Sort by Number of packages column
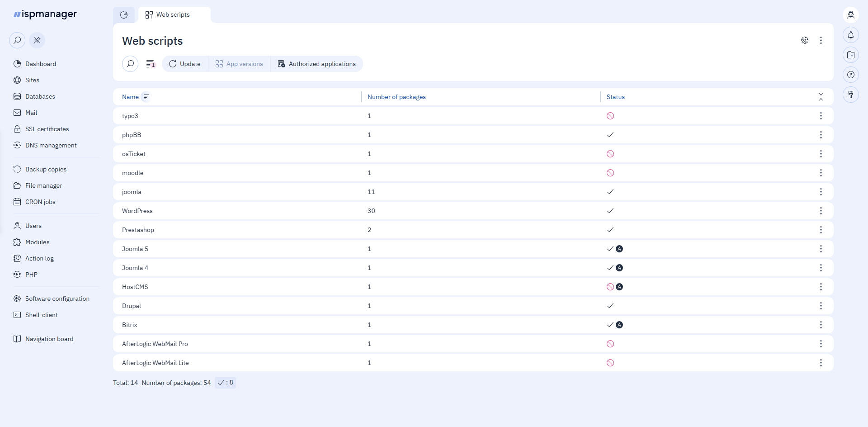 tap(396, 97)
